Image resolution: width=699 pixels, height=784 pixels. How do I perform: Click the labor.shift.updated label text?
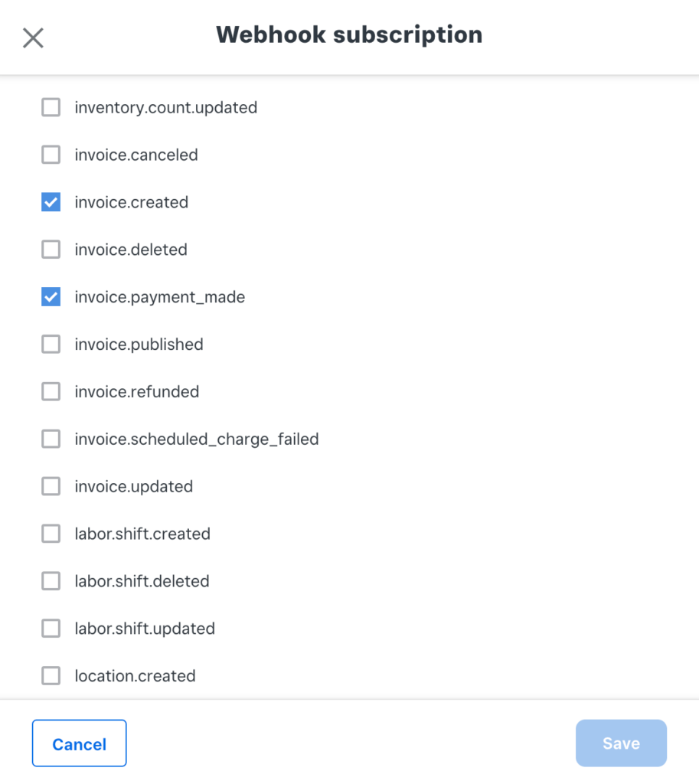[x=145, y=629]
